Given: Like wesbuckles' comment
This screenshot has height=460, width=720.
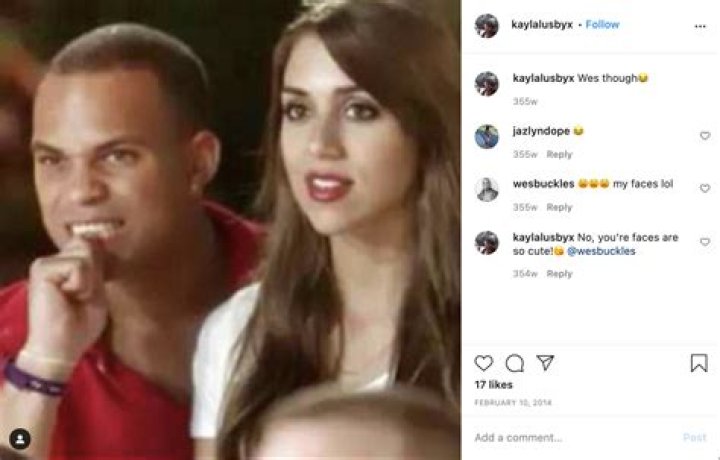Looking at the screenshot, I should (705, 188).
